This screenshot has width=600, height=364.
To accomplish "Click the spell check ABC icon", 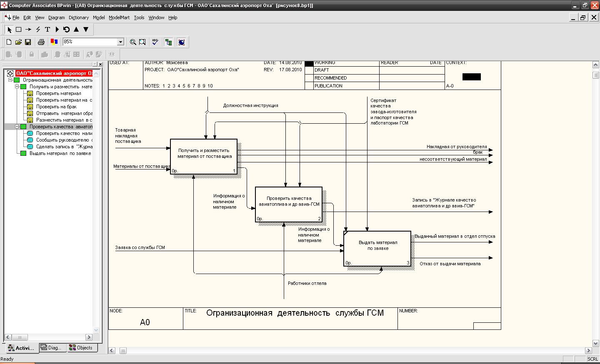I will tap(155, 42).
